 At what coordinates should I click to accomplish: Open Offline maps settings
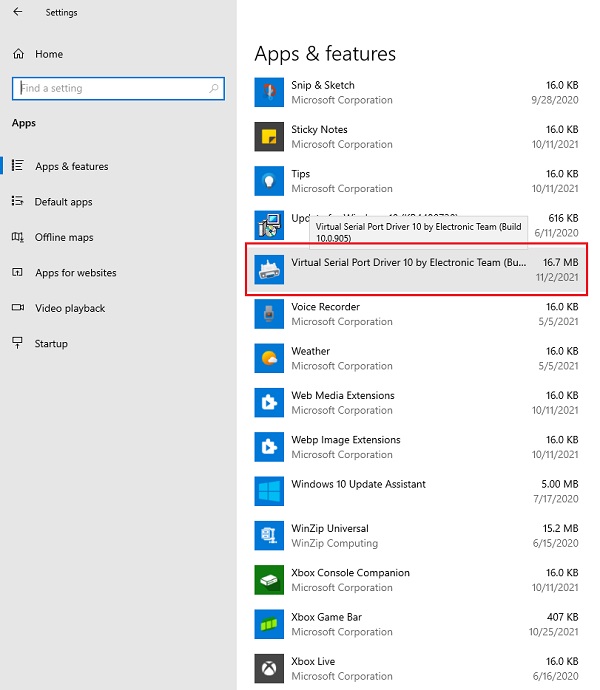click(64, 237)
